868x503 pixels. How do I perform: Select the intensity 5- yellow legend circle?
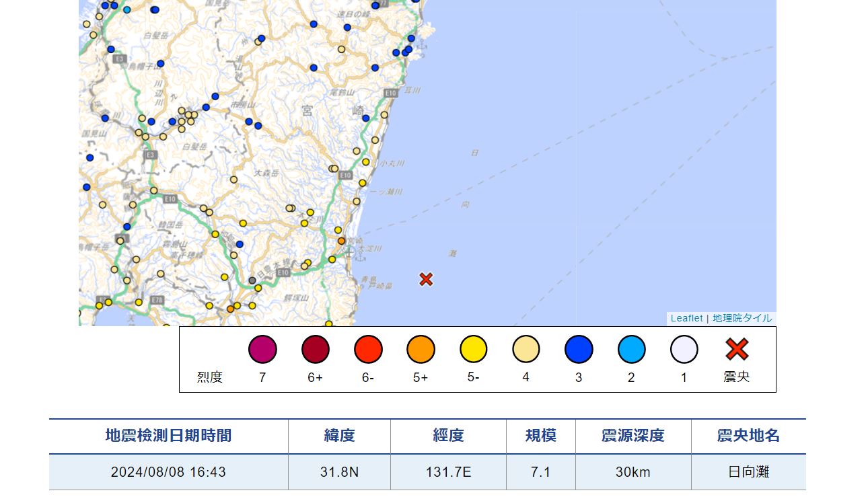click(474, 349)
